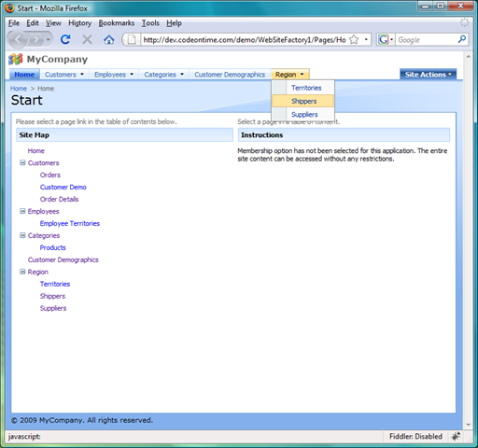Open the Products link in Site Map
478x448 pixels.
click(x=52, y=247)
